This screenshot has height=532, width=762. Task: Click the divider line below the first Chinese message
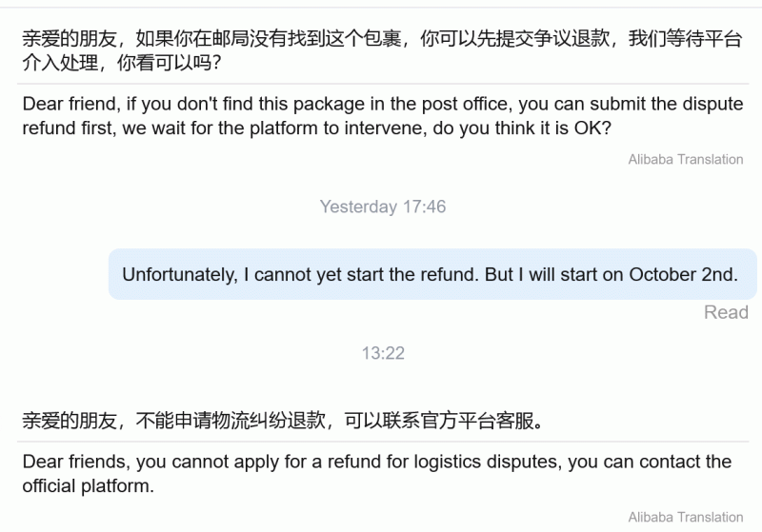[x=381, y=86]
